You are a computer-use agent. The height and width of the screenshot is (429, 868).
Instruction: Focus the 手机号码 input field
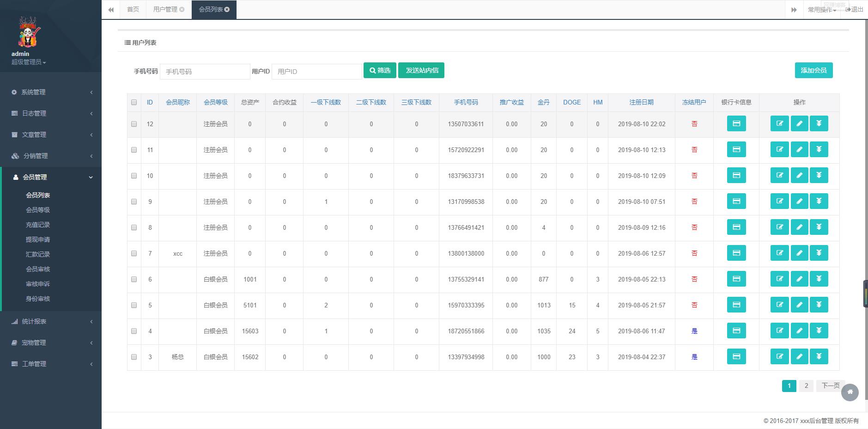pos(205,72)
